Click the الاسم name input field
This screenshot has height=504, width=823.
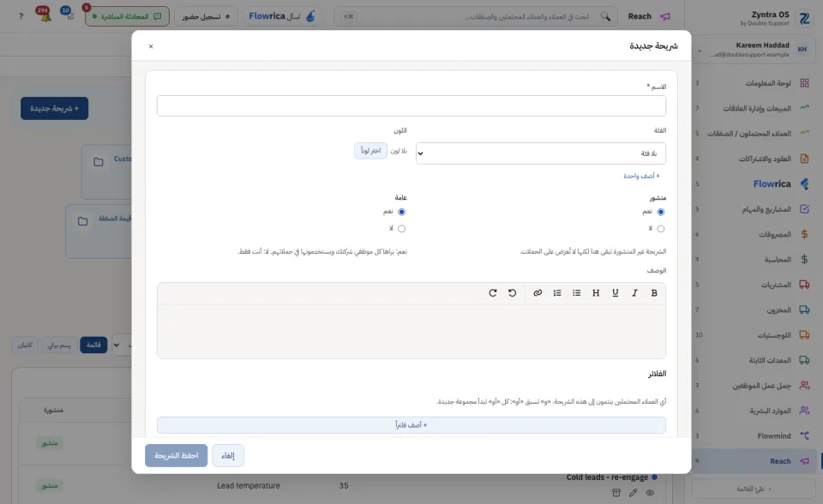coord(411,106)
